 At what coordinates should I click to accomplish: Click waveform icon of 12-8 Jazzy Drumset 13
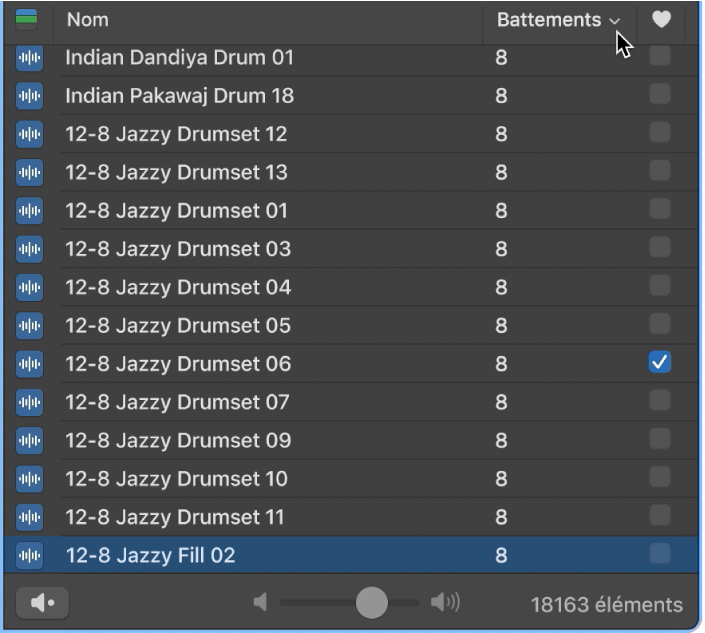[29, 172]
